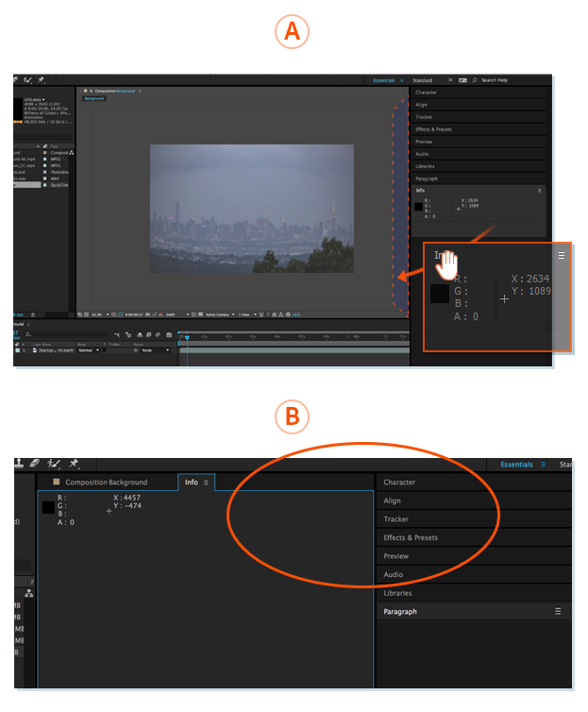The height and width of the screenshot is (712, 588).
Task: Switch to the Essentials workspace in screenshot B
Action: pos(515,465)
